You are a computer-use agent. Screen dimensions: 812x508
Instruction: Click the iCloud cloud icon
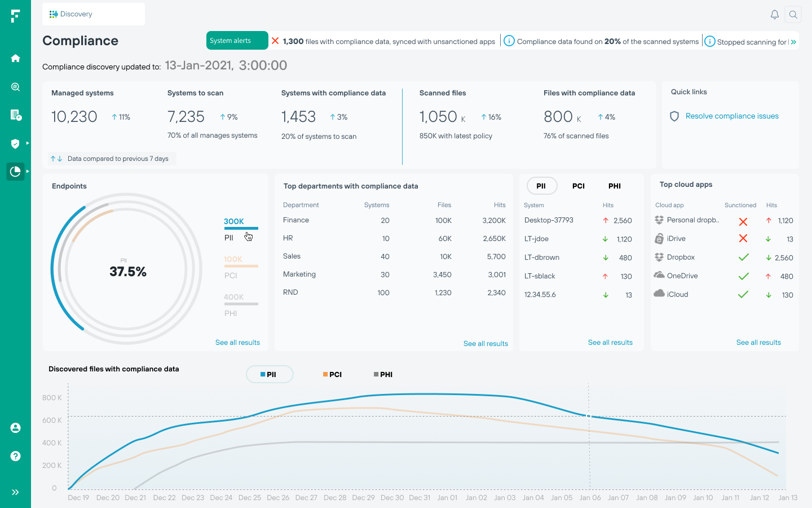pos(659,294)
